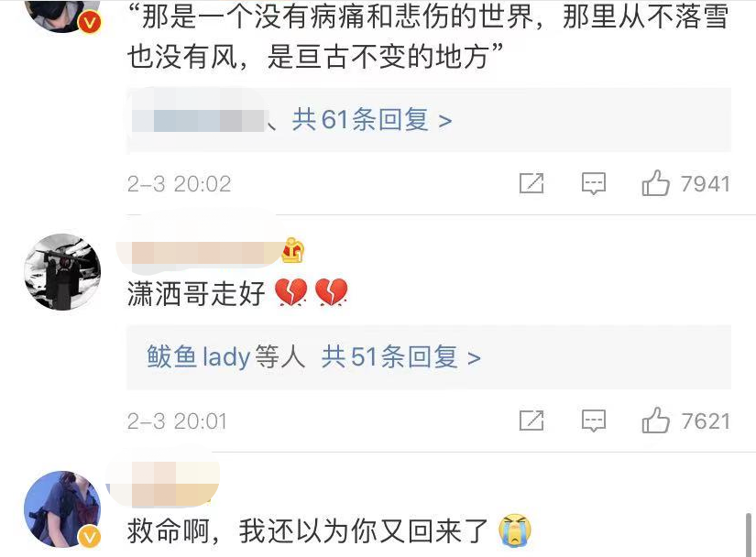The image size is (756, 557).
Task: Reply to the 潇洒哥走好 comment
Action: point(594,421)
